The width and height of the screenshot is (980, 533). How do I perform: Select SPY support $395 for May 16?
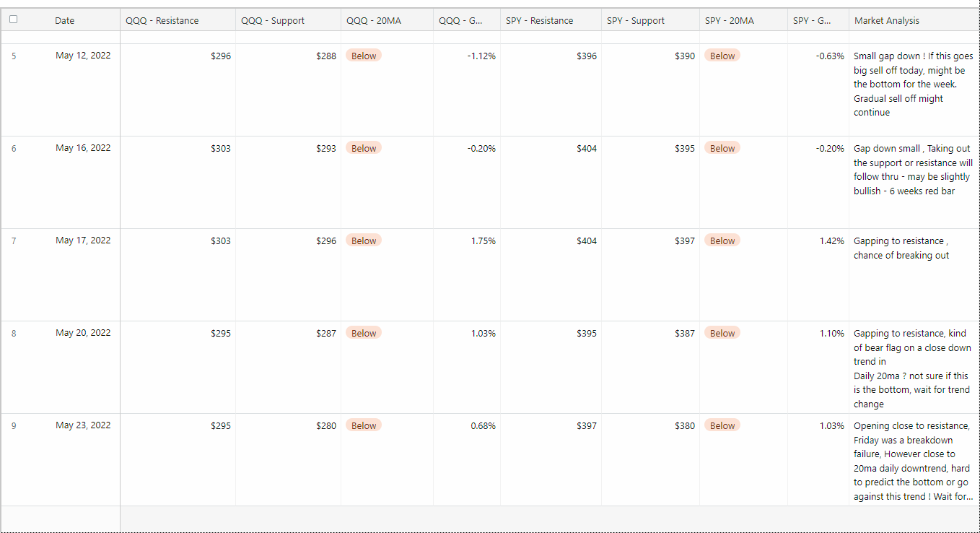point(685,148)
